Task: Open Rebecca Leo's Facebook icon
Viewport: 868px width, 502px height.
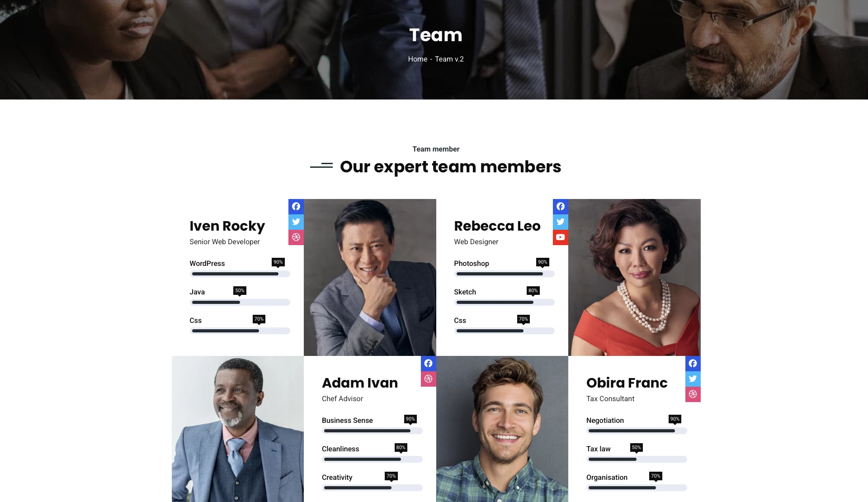Action: click(x=561, y=207)
